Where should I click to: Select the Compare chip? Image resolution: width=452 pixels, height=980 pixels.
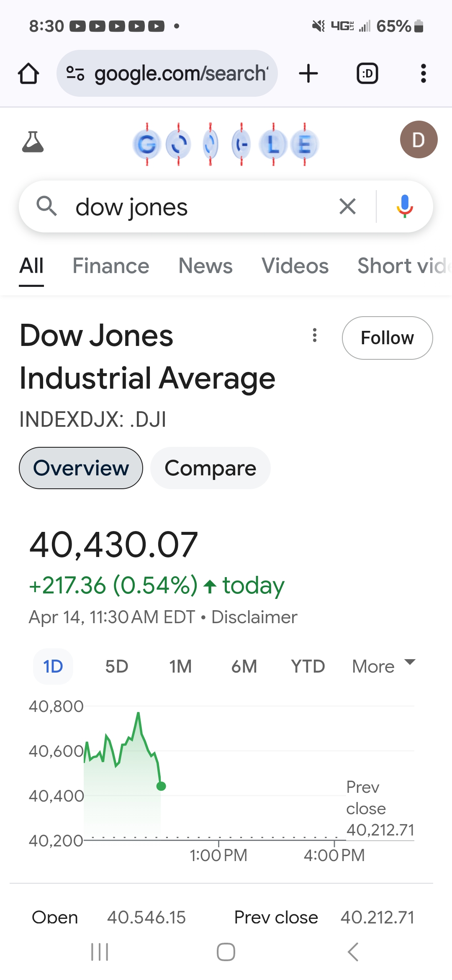[x=210, y=468]
